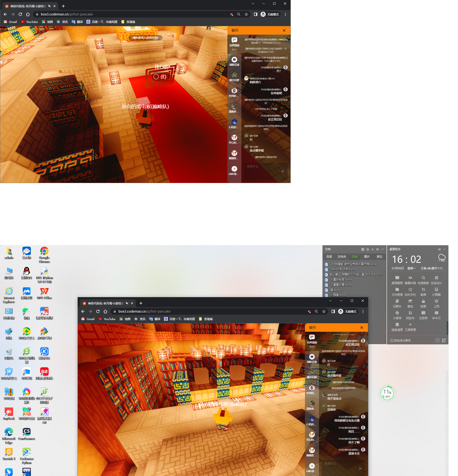
Task: Click send arrow in upper window chat
Action: tap(283, 171)
